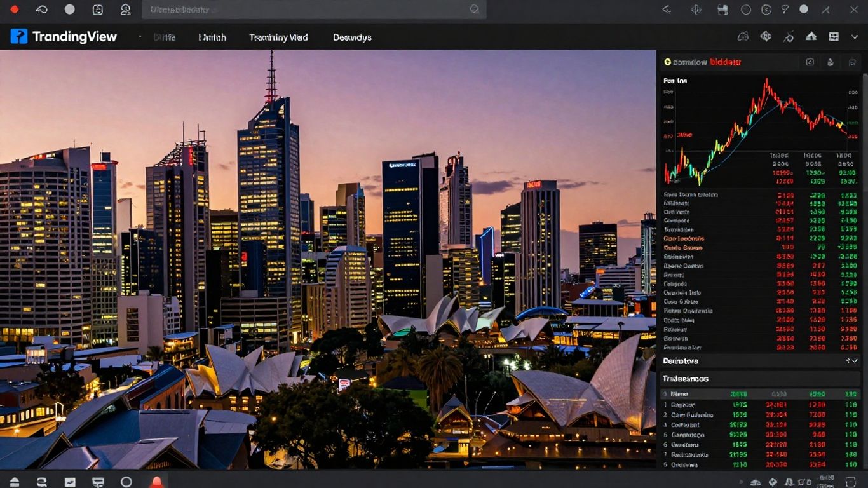Click the red circle in the top bar
Image resolution: width=868 pixels, height=488 pixels.
pos(15,10)
